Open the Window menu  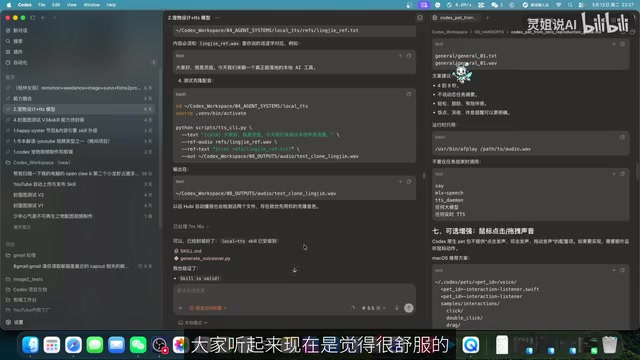(91, 5)
